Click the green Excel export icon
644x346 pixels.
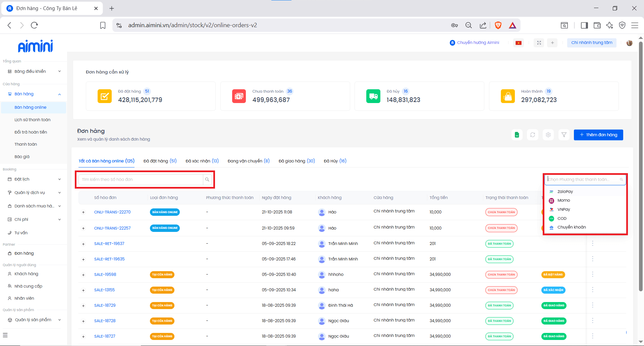click(x=517, y=135)
